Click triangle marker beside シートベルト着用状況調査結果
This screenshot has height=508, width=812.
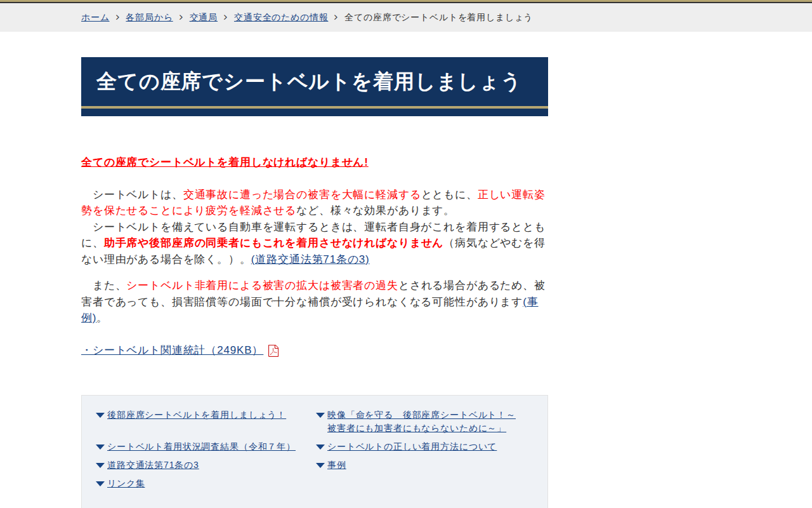pyautogui.click(x=100, y=447)
